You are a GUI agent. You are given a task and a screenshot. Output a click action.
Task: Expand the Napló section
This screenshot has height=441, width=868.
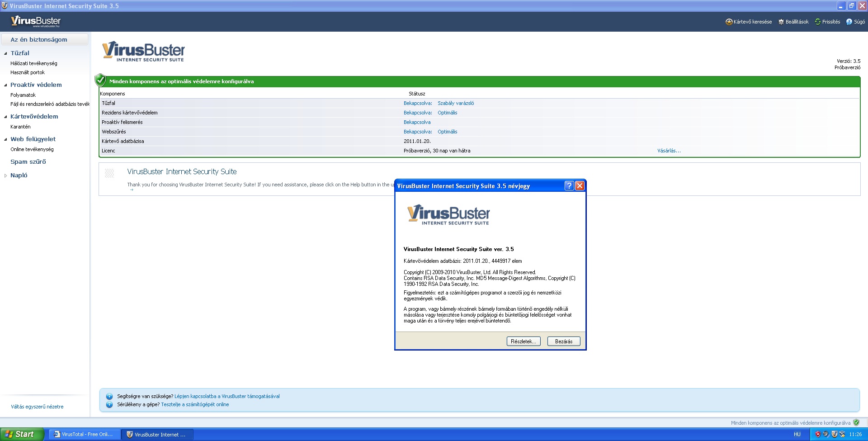point(5,175)
